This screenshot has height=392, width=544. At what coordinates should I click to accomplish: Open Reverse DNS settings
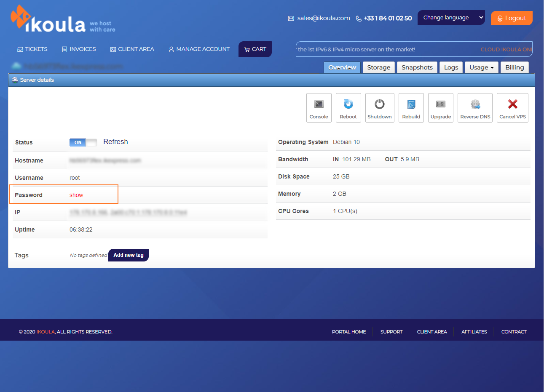(475, 108)
